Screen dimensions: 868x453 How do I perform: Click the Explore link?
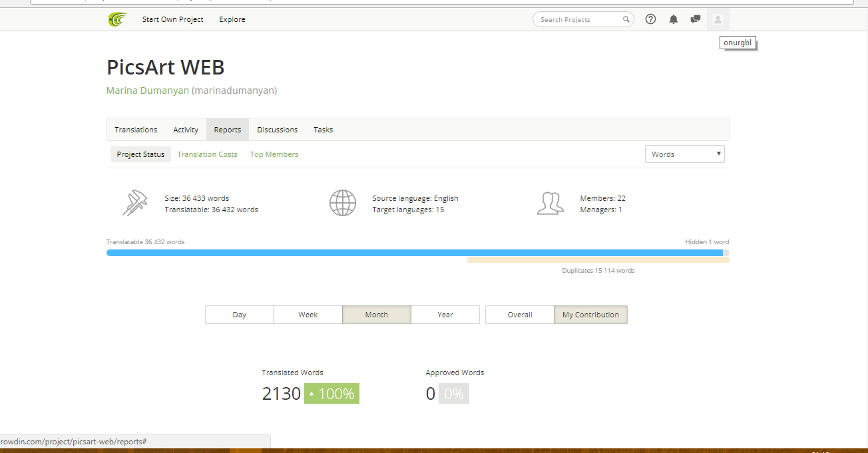point(232,19)
